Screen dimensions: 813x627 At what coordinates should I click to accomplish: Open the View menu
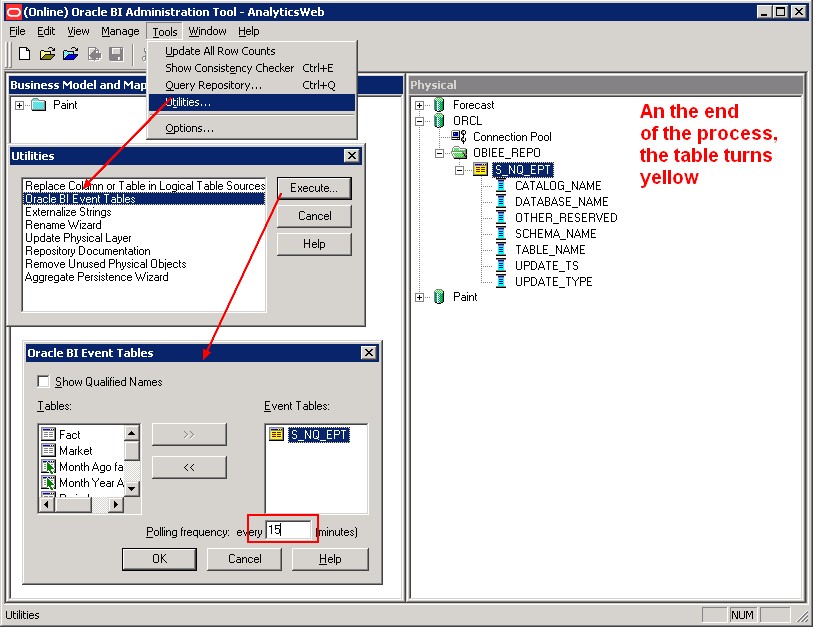(x=78, y=32)
